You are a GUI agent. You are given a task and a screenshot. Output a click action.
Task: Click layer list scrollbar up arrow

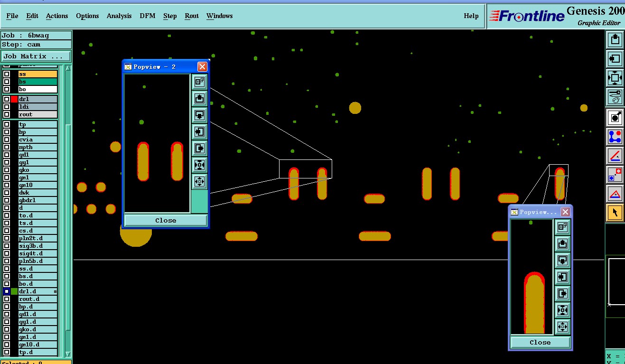click(x=68, y=68)
